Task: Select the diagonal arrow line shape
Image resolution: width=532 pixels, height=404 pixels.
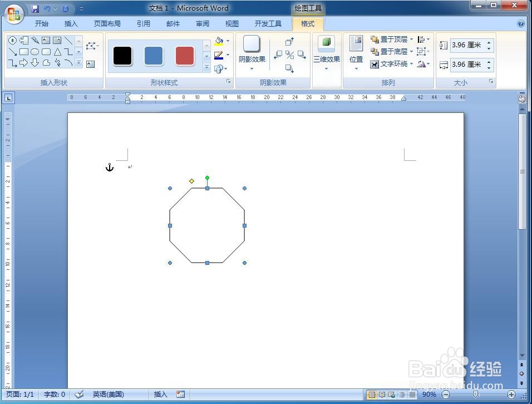Action: point(12,52)
